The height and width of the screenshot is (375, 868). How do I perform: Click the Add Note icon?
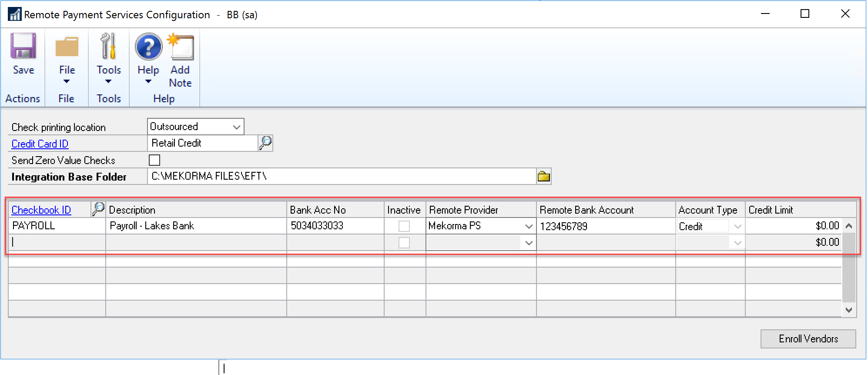(x=181, y=47)
